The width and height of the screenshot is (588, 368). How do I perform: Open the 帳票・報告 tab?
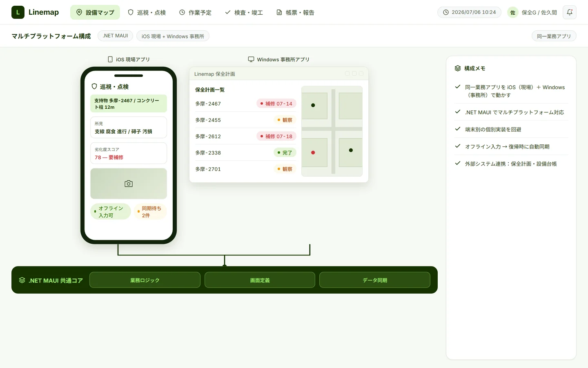click(295, 12)
